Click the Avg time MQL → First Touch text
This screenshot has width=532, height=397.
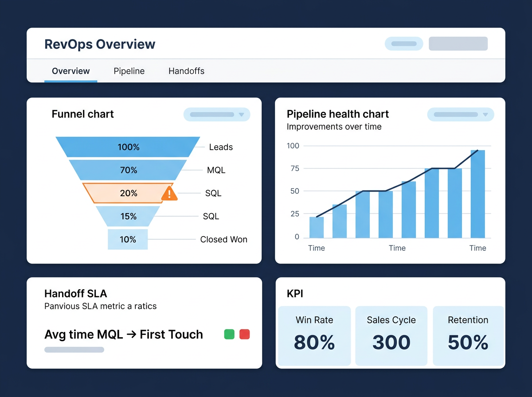[x=124, y=335]
